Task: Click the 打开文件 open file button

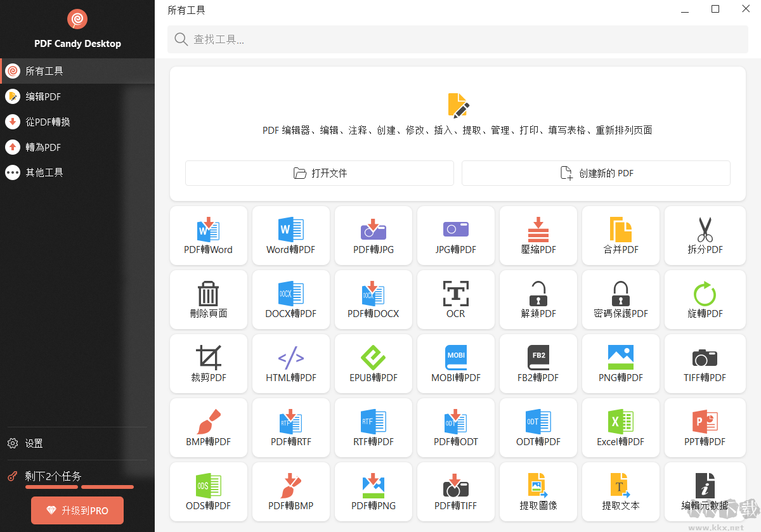Action: click(319, 172)
